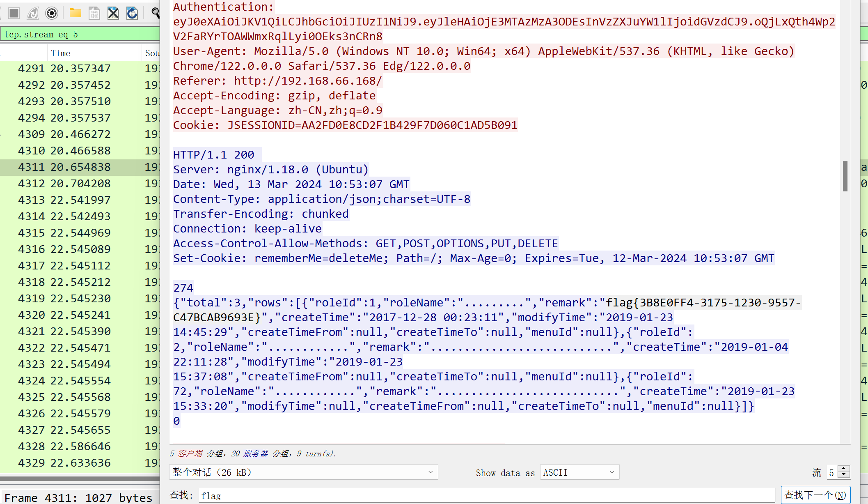This screenshot has width=868, height=504.
Task: Click the 'Set-Cookie: rememberMe=deleteMe' line
Action: coord(474,258)
